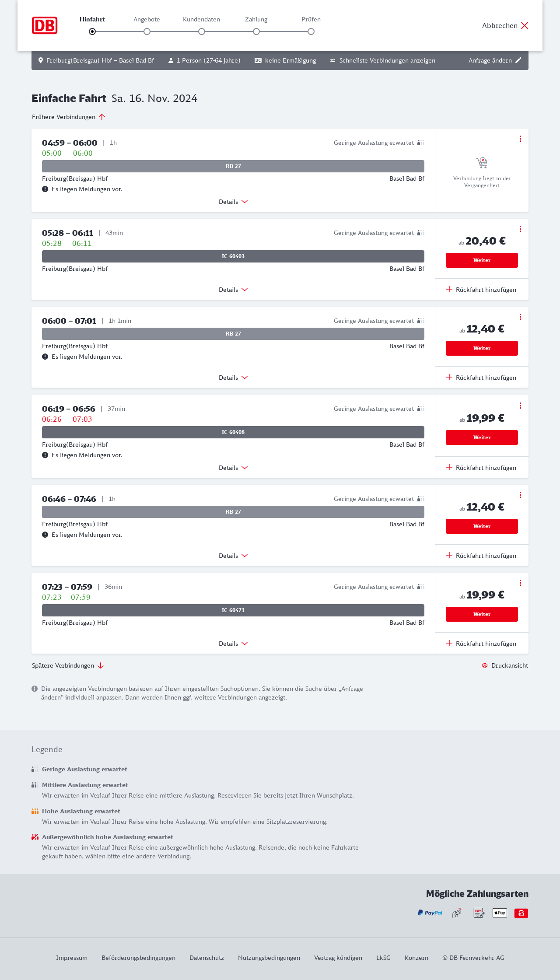Expand Details for 06:19 IC 60408 connection
This screenshot has width=560, height=980.
[x=233, y=468]
